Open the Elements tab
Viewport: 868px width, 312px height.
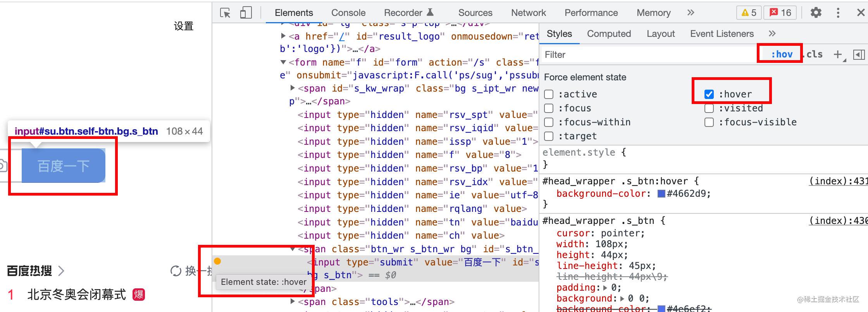pyautogui.click(x=294, y=13)
